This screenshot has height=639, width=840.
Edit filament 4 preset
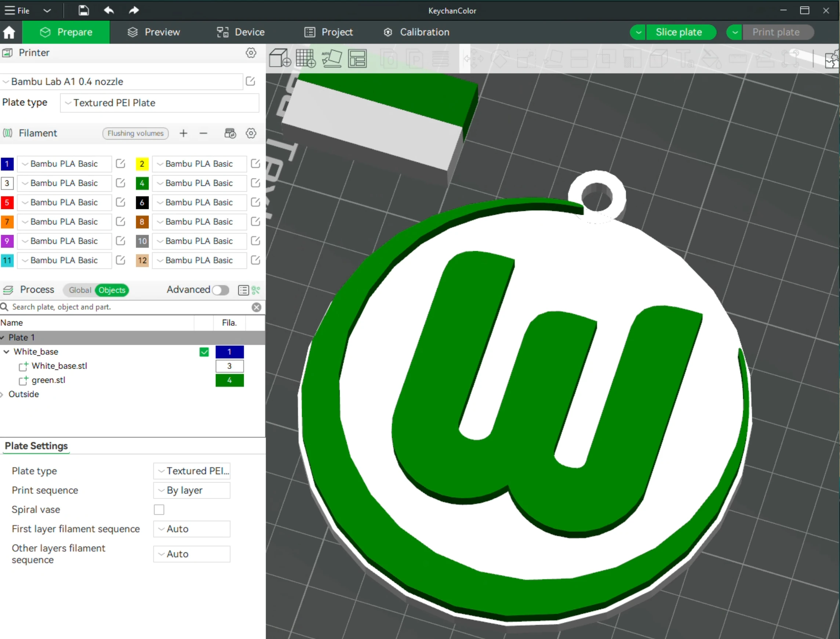click(x=255, y=183)
